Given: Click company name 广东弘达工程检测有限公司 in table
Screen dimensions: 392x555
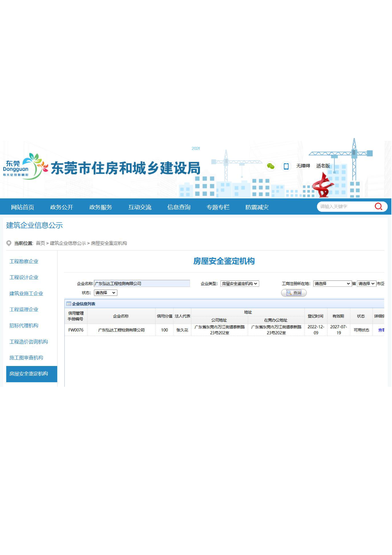Looking at the screenshot, I should [121, 330].
